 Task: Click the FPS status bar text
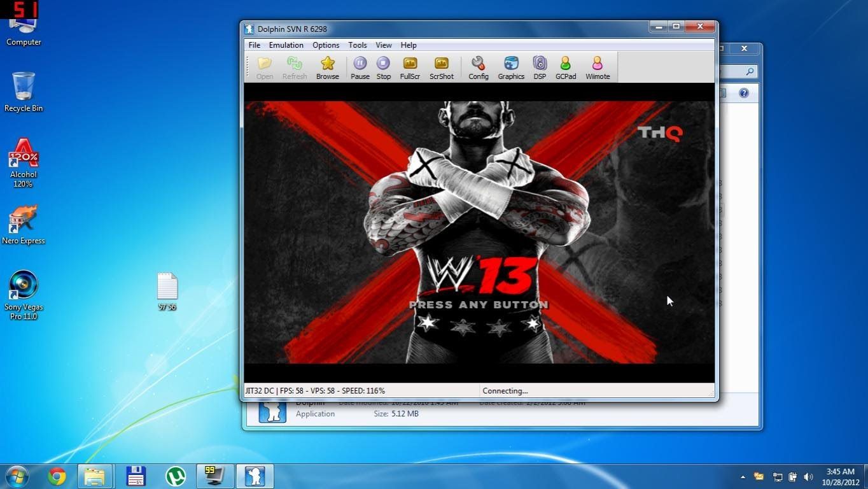click(x=315, y=391)
